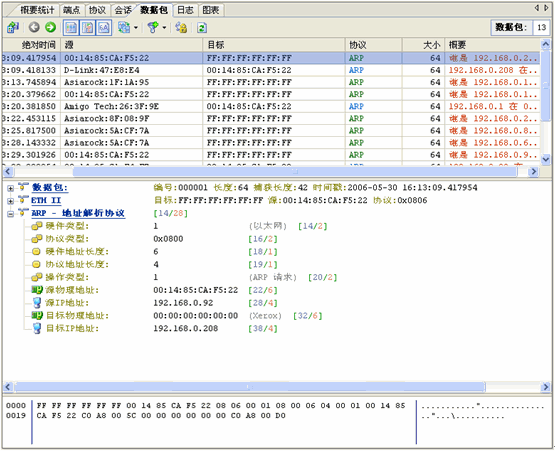Click the 协议 column header

[x=373, y=45]
